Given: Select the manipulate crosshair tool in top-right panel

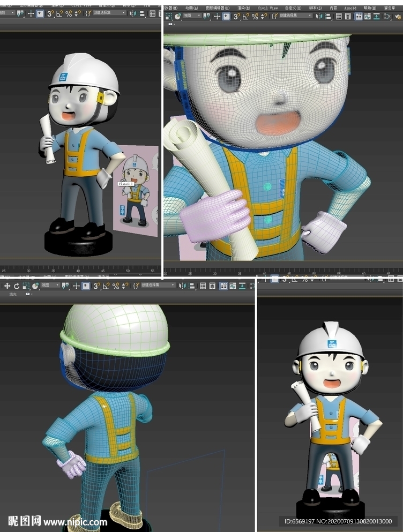Looking at the screenshot, I should (x=217, y=16).
